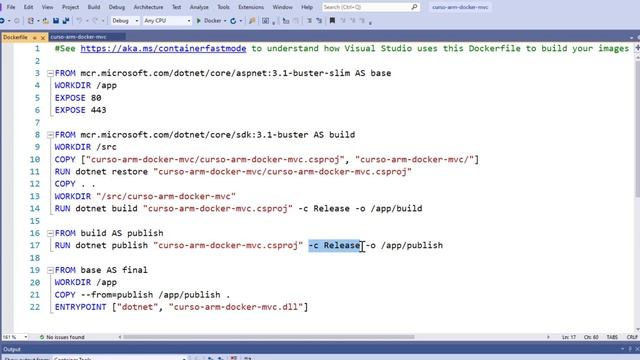
Task: Click the WORKDIR /src line
Action: pyautogui.click(x=86, y=147)
